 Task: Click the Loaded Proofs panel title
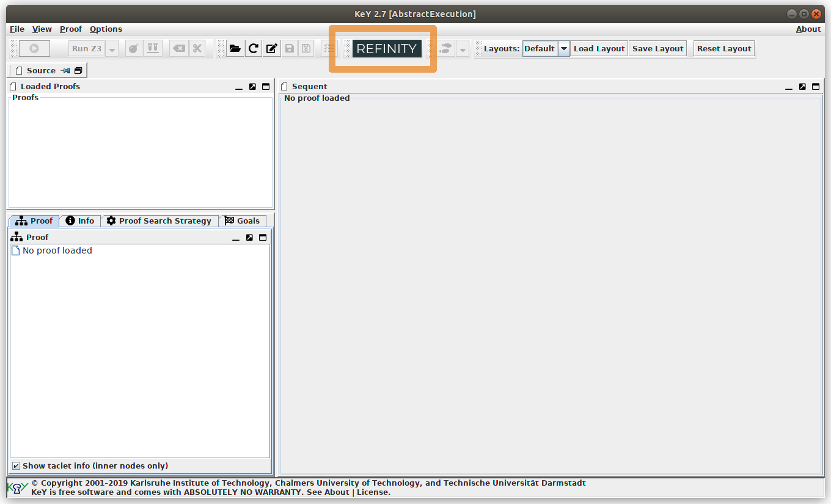coord(50,87)
